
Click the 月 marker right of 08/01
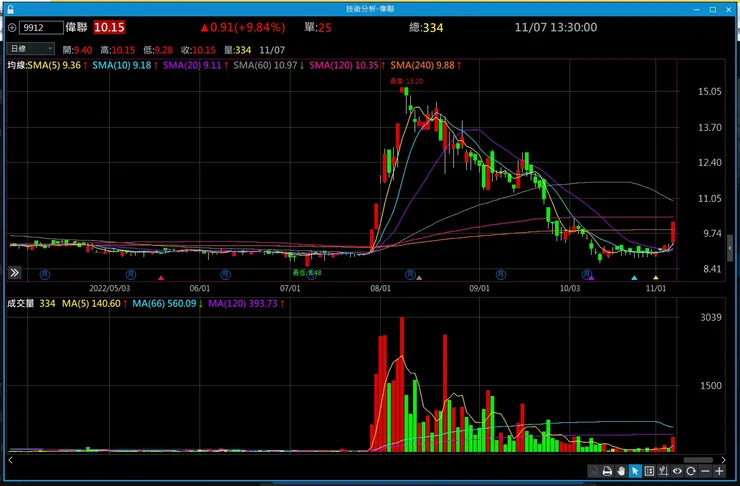[x=410, y=274]
